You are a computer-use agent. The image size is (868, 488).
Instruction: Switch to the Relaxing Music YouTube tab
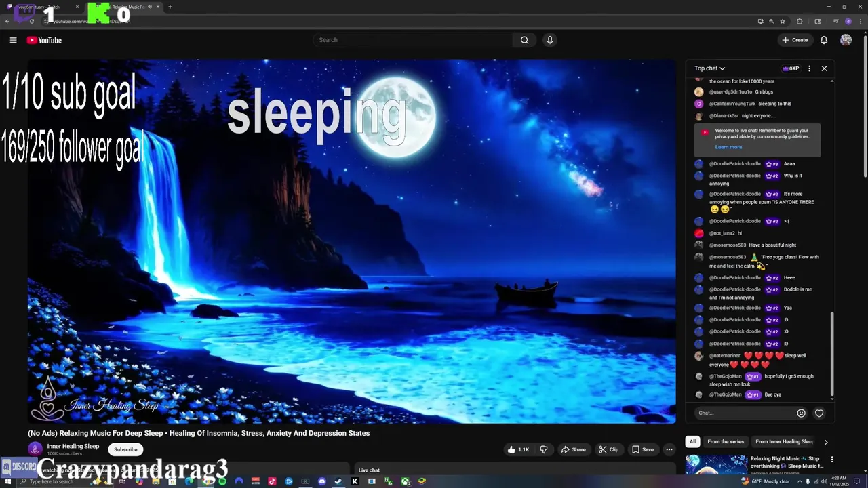tap(122, 7)
